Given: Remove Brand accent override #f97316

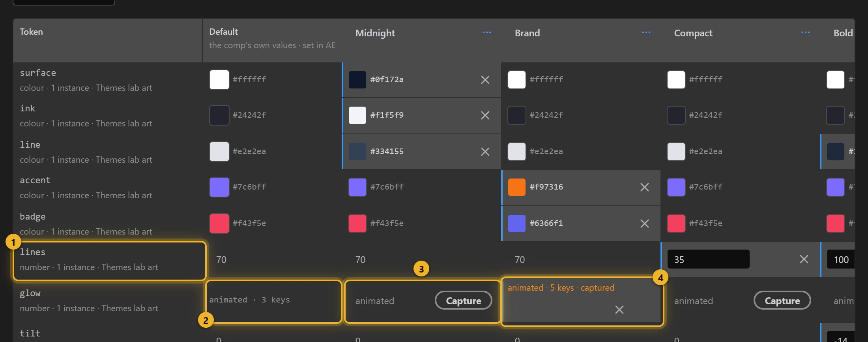Looking at the screenshot, I should point(644,187).
